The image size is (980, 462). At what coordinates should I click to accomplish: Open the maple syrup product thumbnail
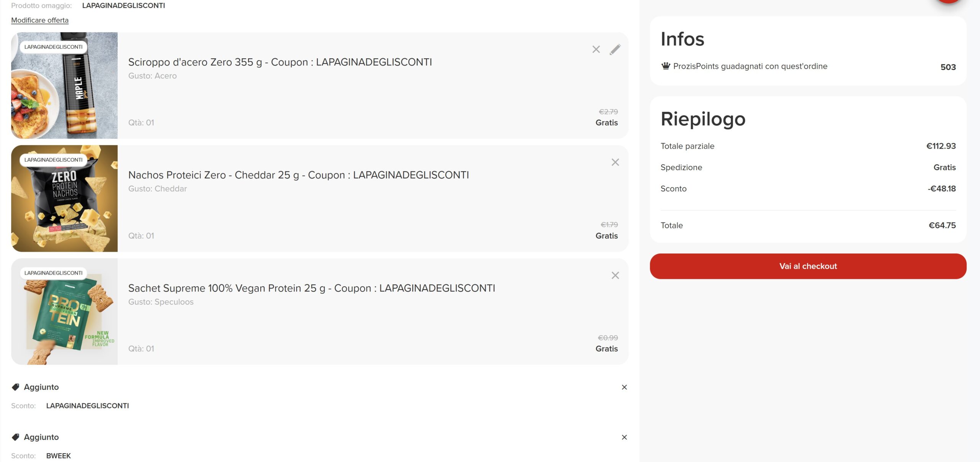64,85
